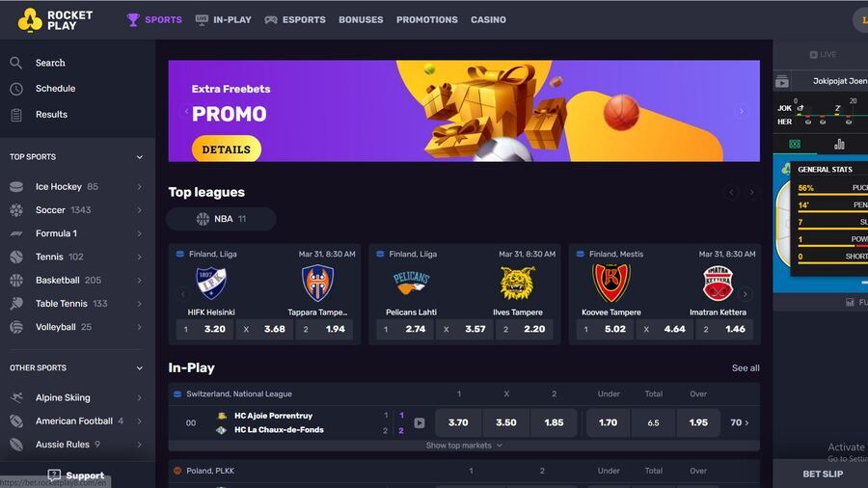868x488 pixels.
Task: Switch to the In-Play tab
Action: click(x=224, y=20)
